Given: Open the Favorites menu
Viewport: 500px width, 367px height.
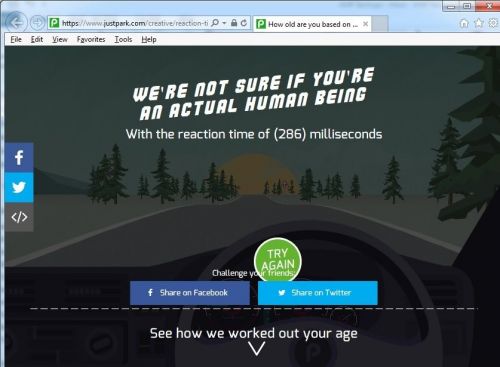Looking at the screenshot, I should pos(91,39).
